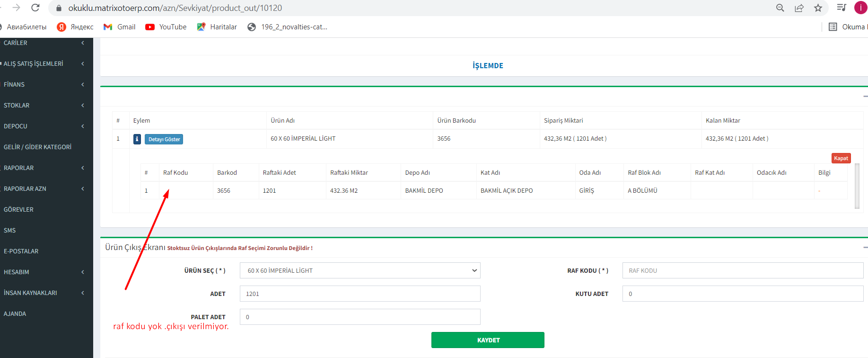
Task: Open the browser zoom magnifier icon
Action: (780, 8)
